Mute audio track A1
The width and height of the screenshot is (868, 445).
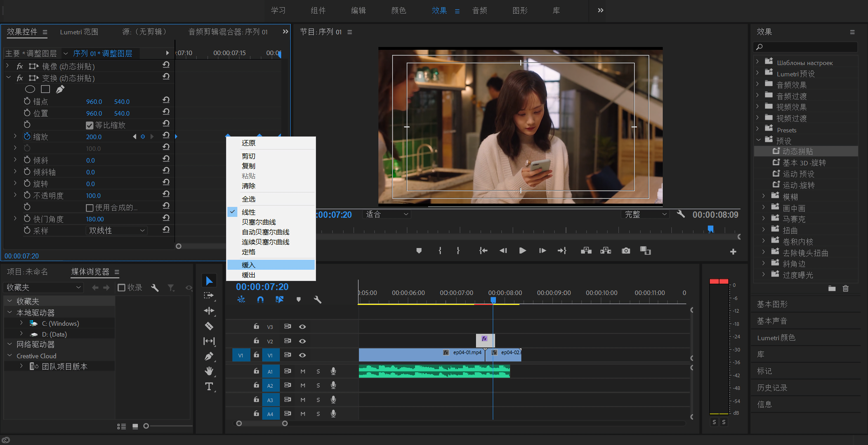pyautogui.click(x=303, y=371)
